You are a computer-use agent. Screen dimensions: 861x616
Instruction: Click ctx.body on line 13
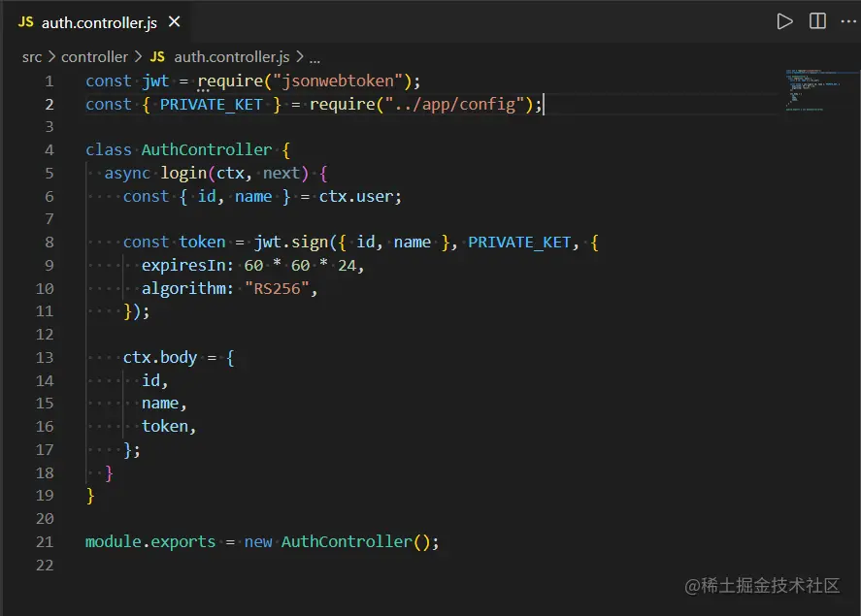[x=160, y=358]
